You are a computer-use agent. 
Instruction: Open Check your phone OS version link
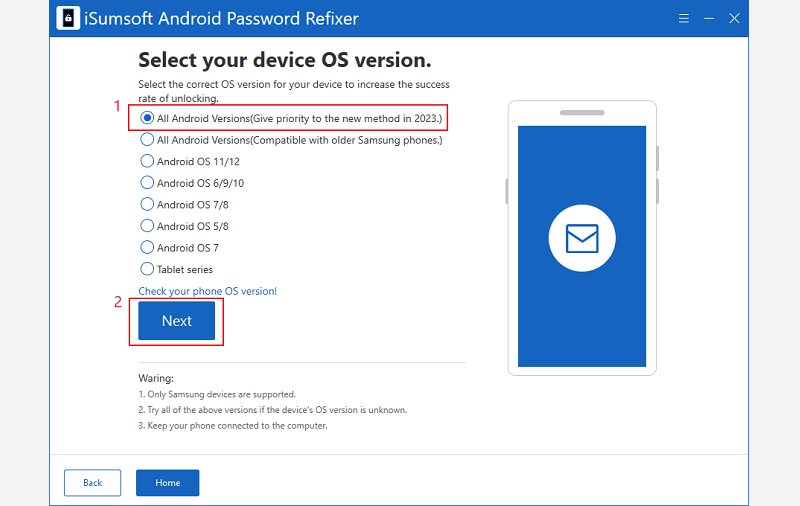pos(208,291)
